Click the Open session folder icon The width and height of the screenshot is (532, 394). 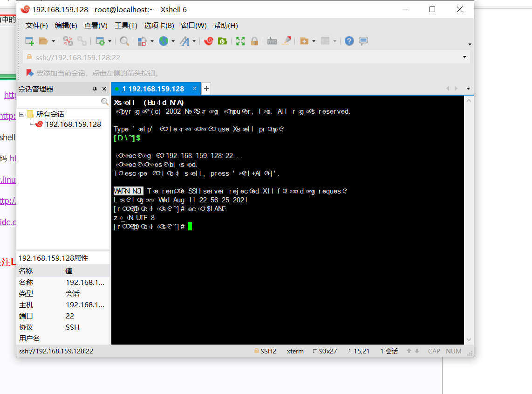coord(43,41)
